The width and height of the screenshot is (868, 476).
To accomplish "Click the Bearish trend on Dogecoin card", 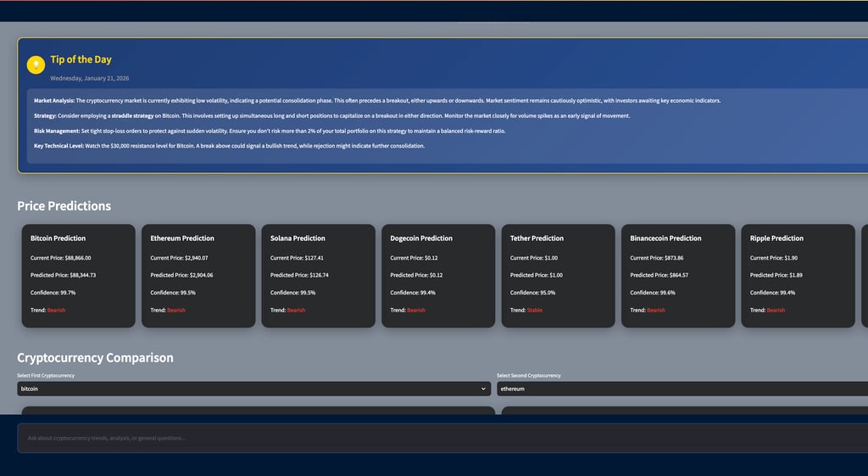I will click(x=416, y=311).
